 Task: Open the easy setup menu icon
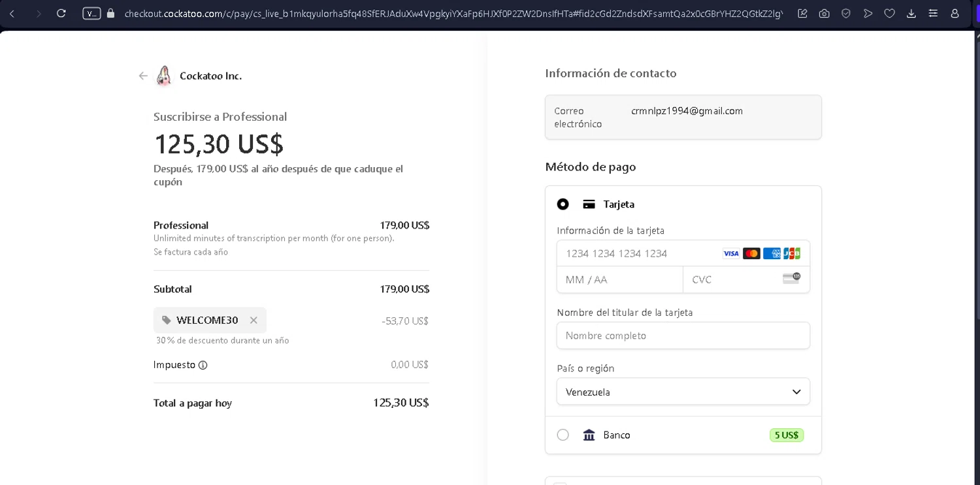point(933,13)
